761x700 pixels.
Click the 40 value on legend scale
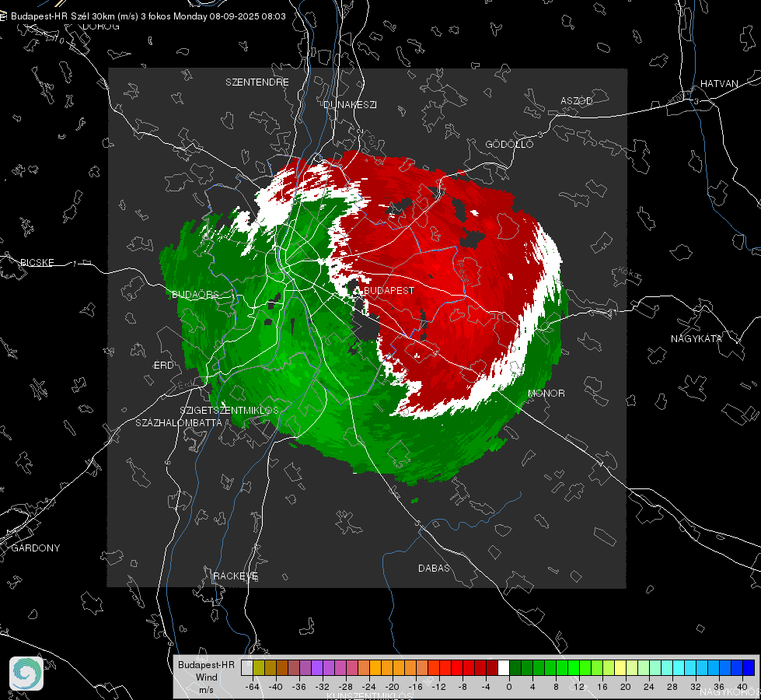click(742, 687)
